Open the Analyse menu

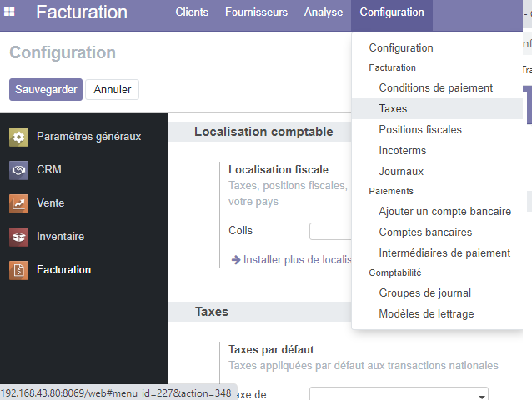324,12
